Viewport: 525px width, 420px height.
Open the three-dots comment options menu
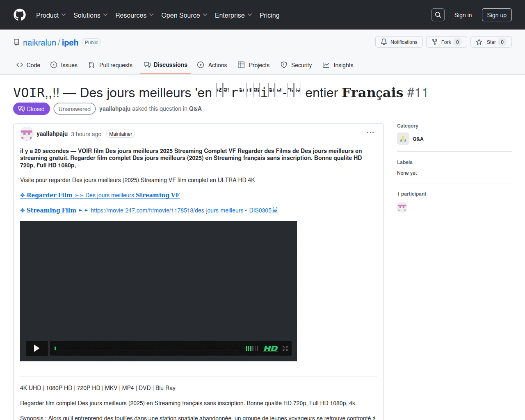[370, 132]
